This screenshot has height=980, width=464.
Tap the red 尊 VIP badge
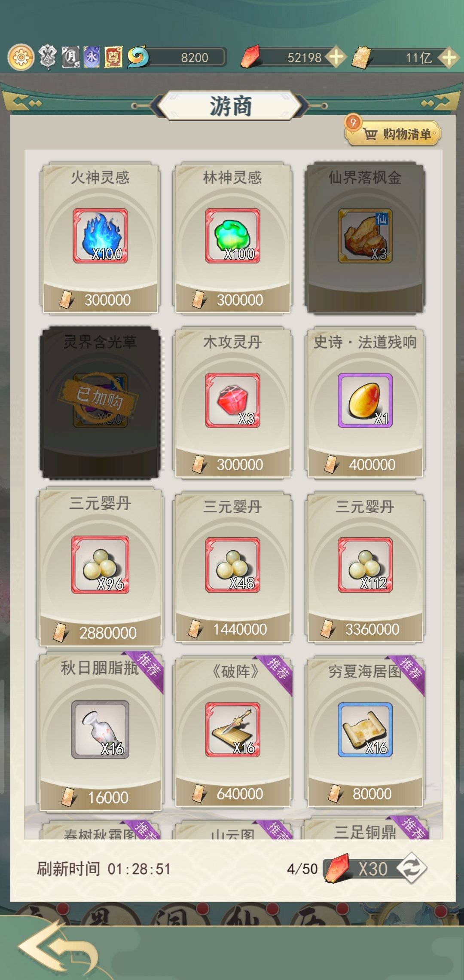(113, 57)
